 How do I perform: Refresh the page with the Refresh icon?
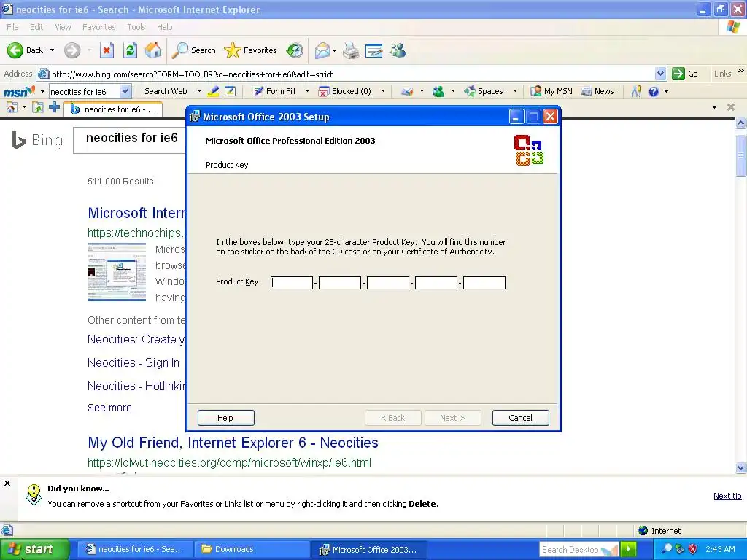pyautogui.click(x=130, y=50)
